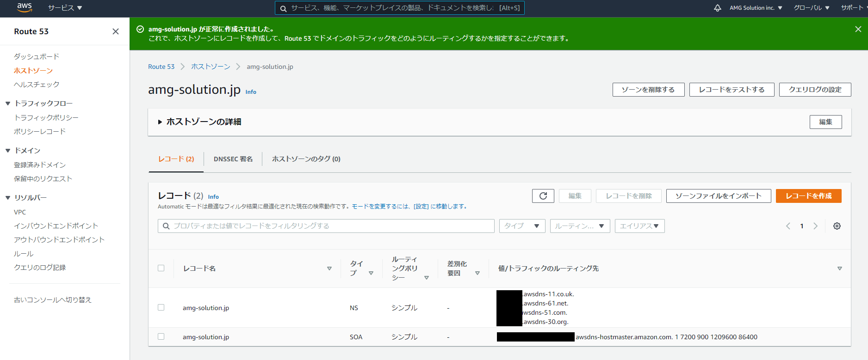Check the NS record row checkbox

(x=161, y=307)
